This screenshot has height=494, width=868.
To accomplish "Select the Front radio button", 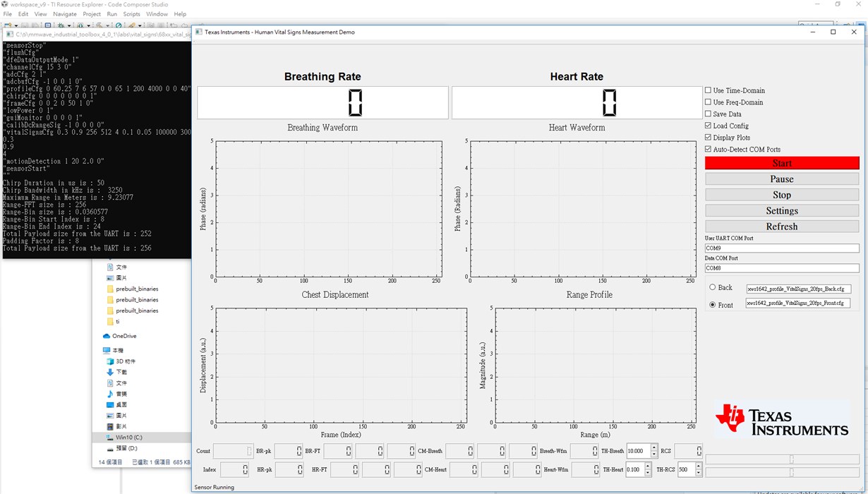I will point(712,305).
